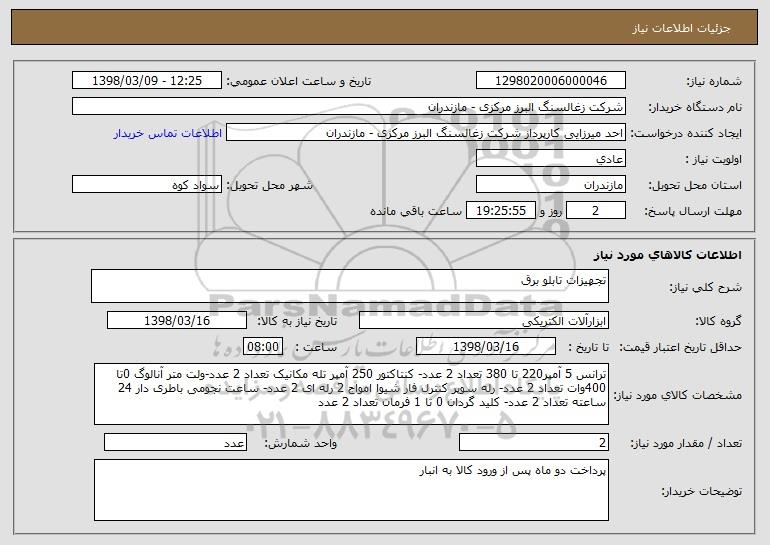Screen dimensions: 770x545
Task: Click the goods specification text area
Action: coord(351,394)
